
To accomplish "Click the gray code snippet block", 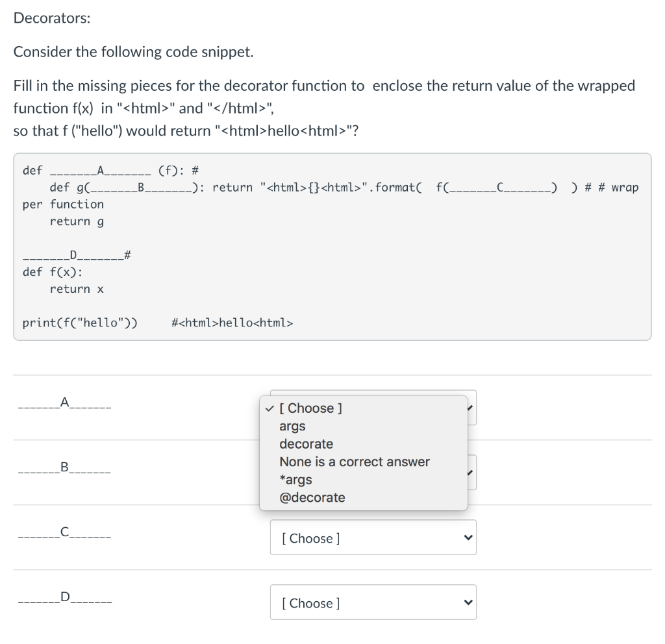I will (331, 247).
